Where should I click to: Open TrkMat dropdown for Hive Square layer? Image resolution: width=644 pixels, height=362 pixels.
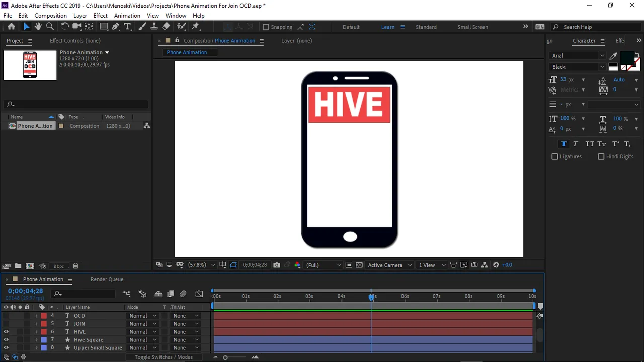tap(185, 340)
